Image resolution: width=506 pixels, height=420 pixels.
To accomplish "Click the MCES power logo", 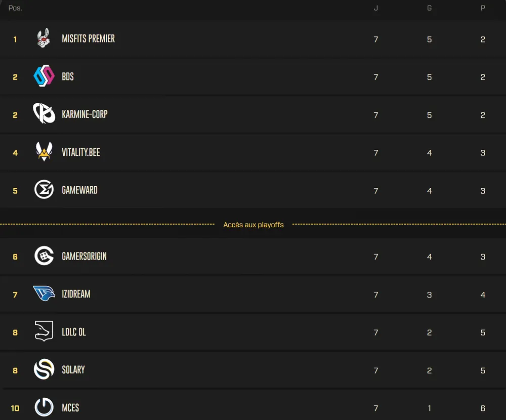I will [44, 407].
